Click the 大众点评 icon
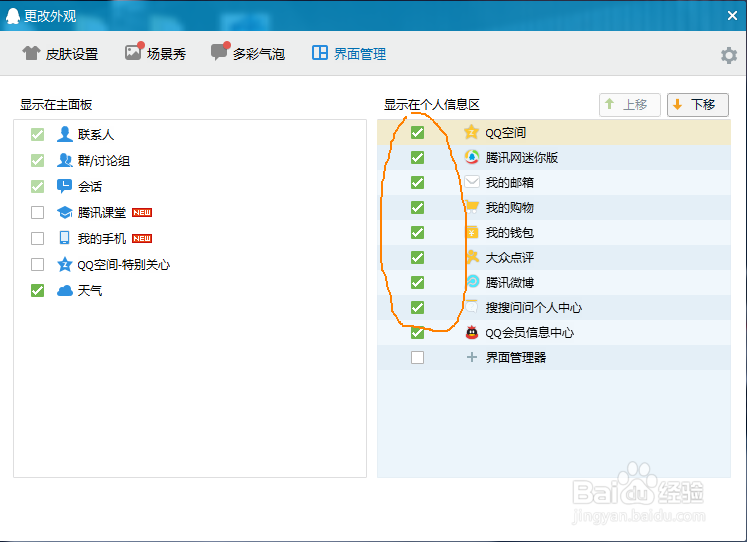 [x=472, y=257]
